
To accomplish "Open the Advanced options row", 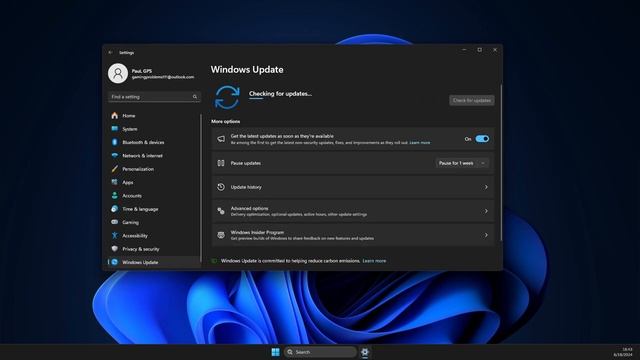I will [x=353, y=211].
